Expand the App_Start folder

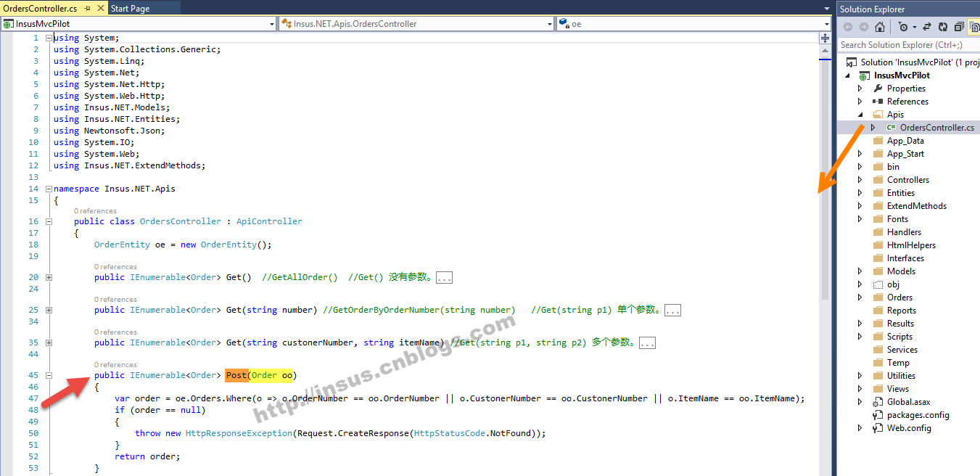click(860, 154)
